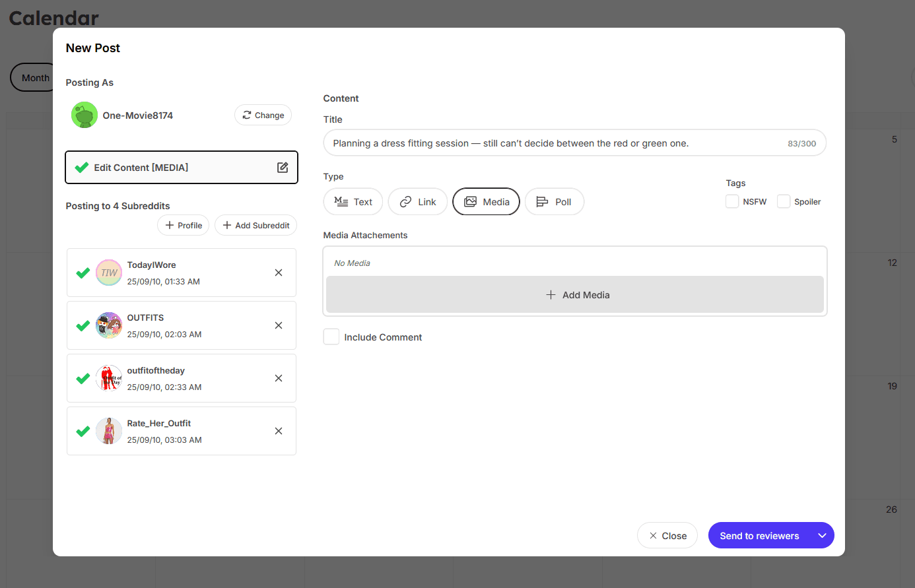Image resolution: width=915 pixels, height=588 pixels.
Task: Click the Add Media button
Action: click(574, 294)
